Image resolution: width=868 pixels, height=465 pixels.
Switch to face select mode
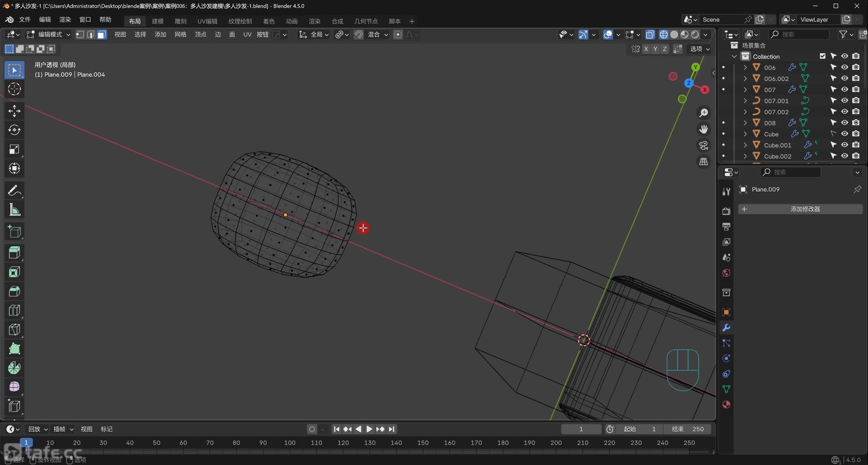point(102,35)
